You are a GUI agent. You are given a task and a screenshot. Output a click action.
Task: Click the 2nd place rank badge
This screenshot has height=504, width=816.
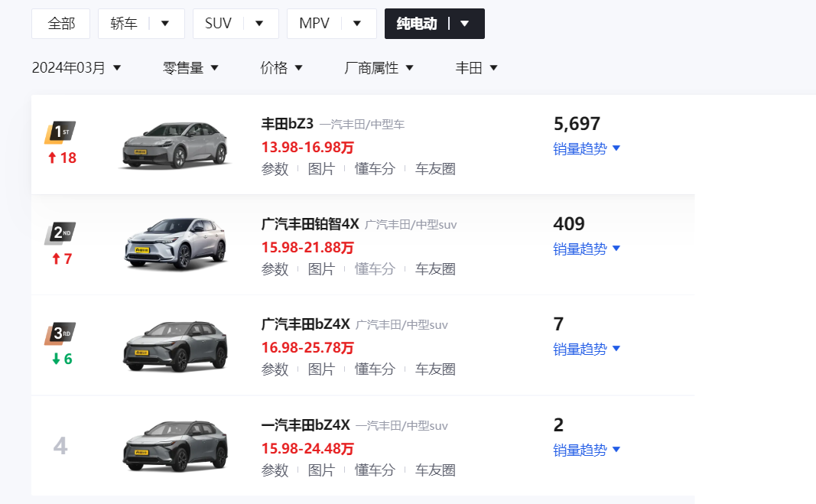pos(60,232)
